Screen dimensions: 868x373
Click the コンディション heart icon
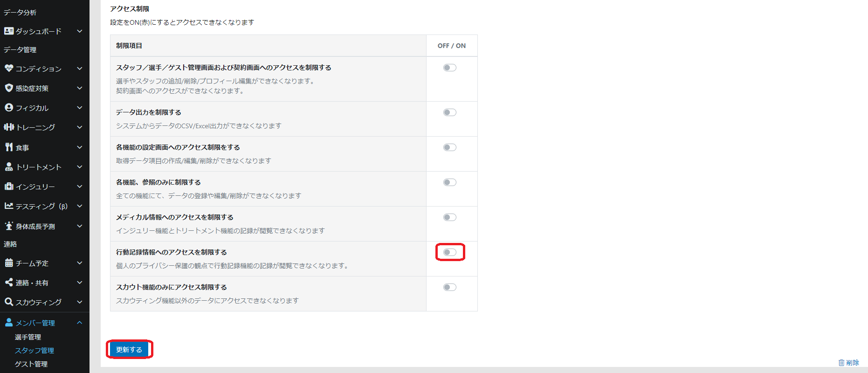point(9,68)
